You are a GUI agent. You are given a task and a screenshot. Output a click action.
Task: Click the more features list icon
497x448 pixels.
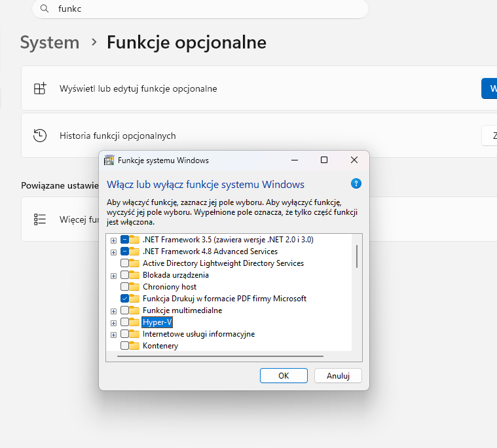40,219
